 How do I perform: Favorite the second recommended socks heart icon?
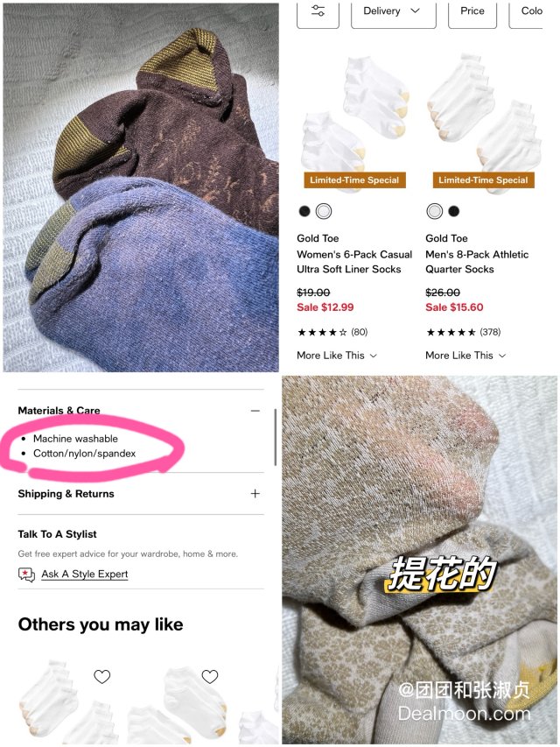tap(210, 676)
